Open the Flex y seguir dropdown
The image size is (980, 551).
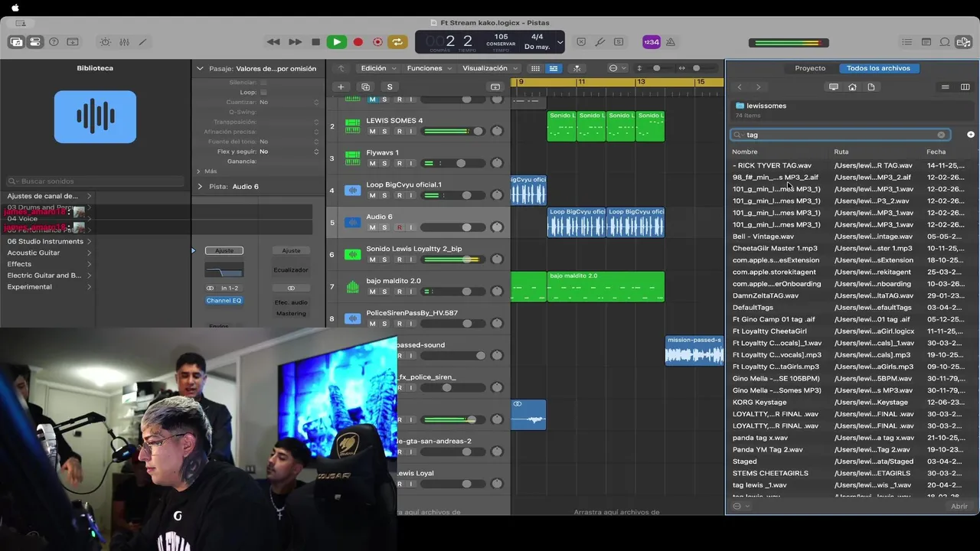(x=289, y=152)
